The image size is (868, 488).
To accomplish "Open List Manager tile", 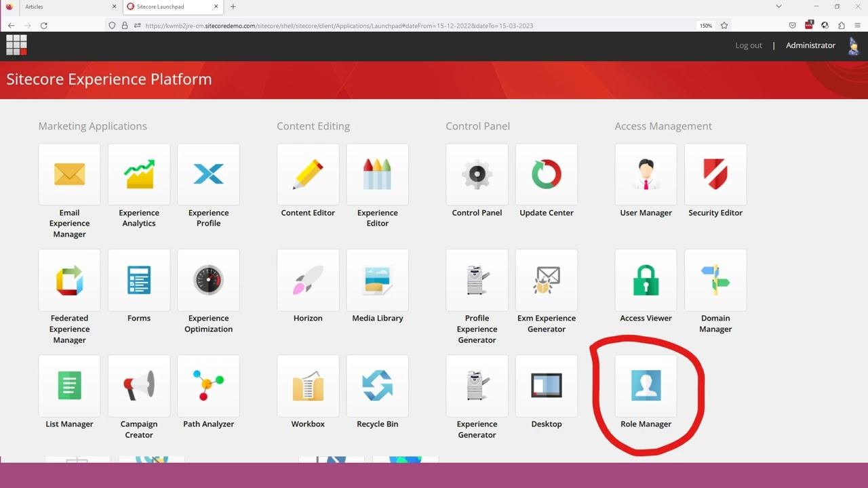I will click(69, 386).
